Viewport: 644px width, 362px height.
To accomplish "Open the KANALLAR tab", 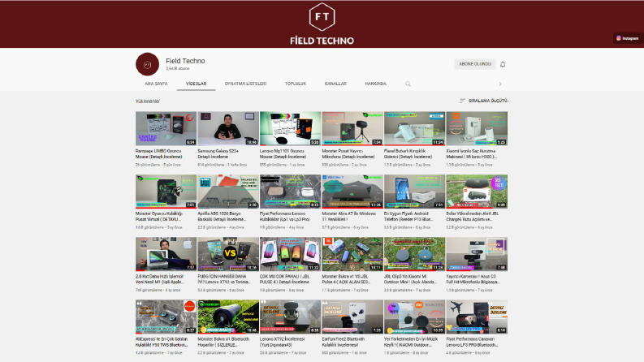I will tap(335, 84).
